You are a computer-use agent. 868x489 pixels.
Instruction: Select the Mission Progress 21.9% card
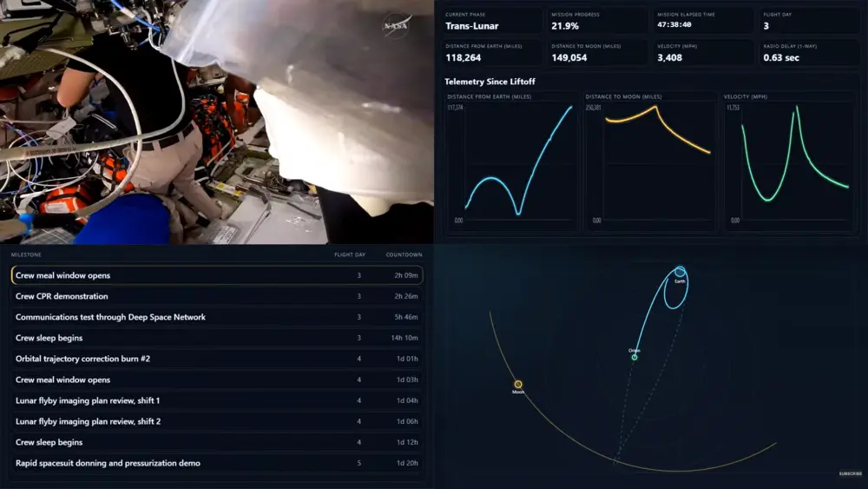pyautogui.click(x=597, y=21)
